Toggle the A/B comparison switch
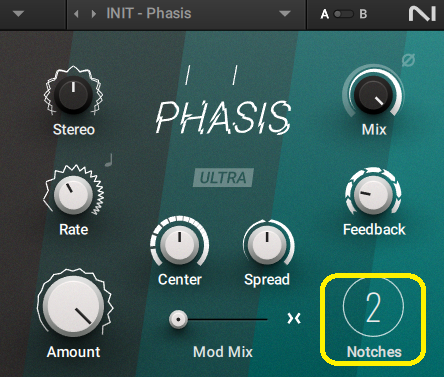The width and height of the screenshot is (444, 377). [x=343, y=14]
